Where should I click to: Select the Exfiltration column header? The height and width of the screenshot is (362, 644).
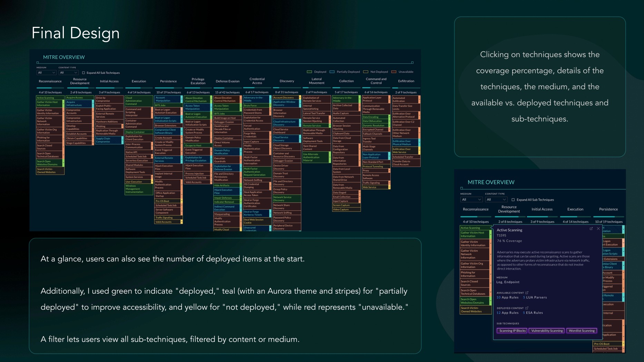tap(406, 81)
